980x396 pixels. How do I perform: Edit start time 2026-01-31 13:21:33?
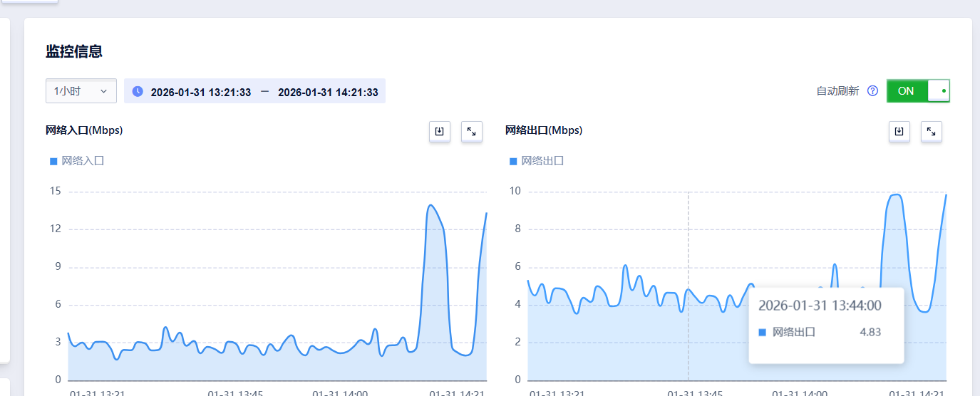tap(201, 93)
